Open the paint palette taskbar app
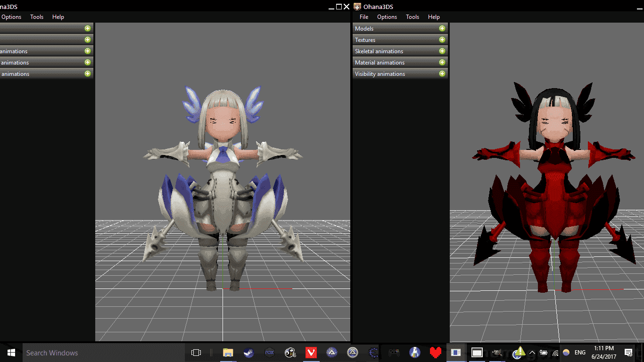This screenshot has width=644, height=362. click(290, 353)
